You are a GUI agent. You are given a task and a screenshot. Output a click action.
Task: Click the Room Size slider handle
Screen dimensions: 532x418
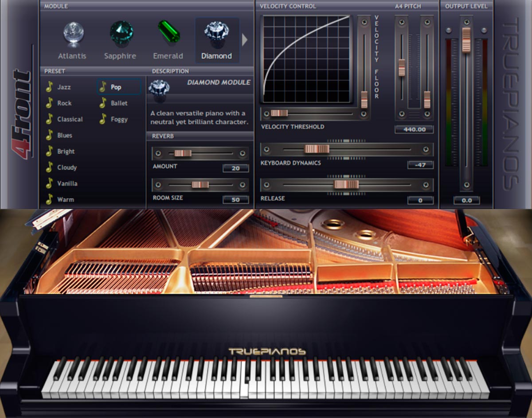click(200, 185)
